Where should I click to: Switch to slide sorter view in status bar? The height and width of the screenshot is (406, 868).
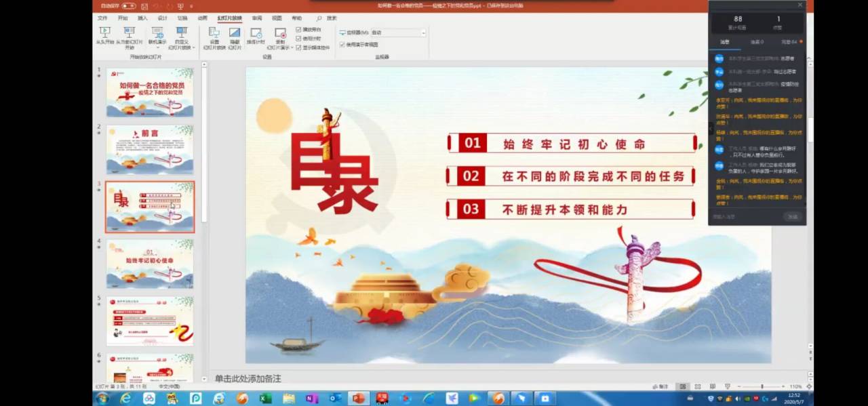point(696,386)
